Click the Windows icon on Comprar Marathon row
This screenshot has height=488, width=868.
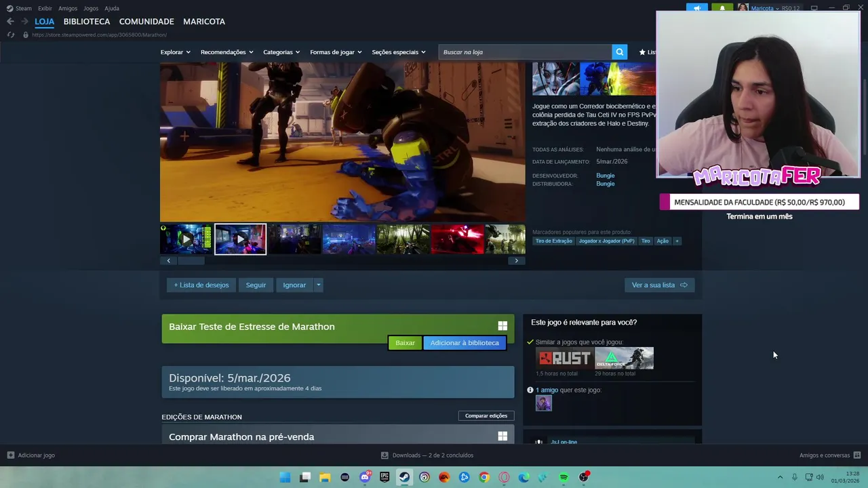point(502,436)
